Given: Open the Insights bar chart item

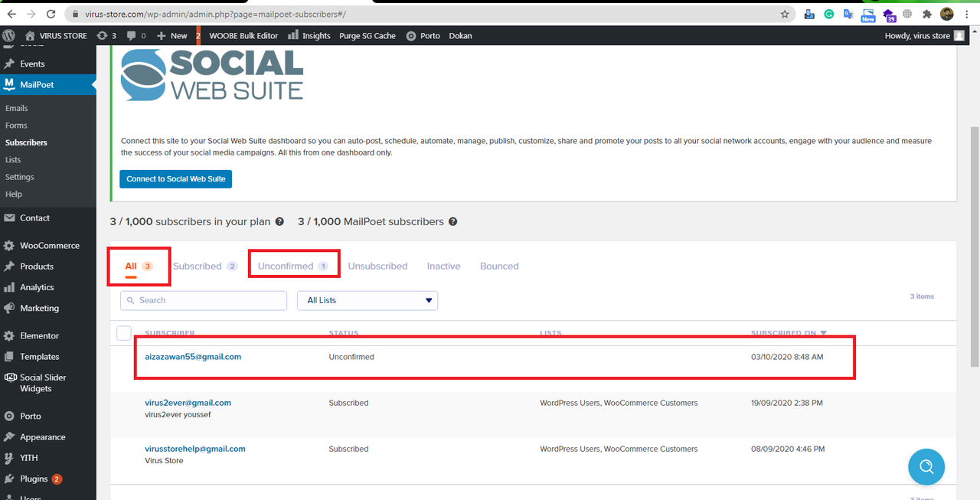Looking at the screenshot, I should pyautogui.click(x=309, y=35).
